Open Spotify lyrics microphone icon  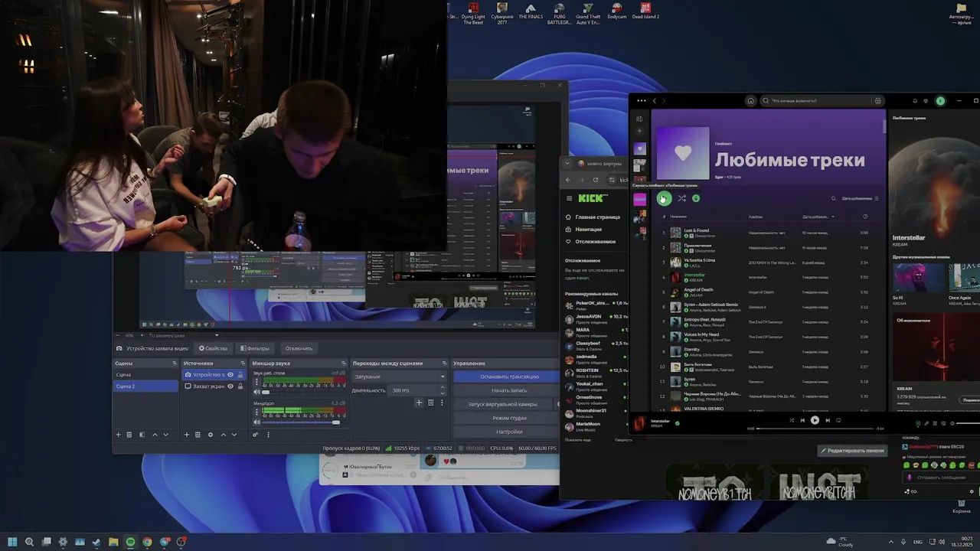tap(926, 423)
